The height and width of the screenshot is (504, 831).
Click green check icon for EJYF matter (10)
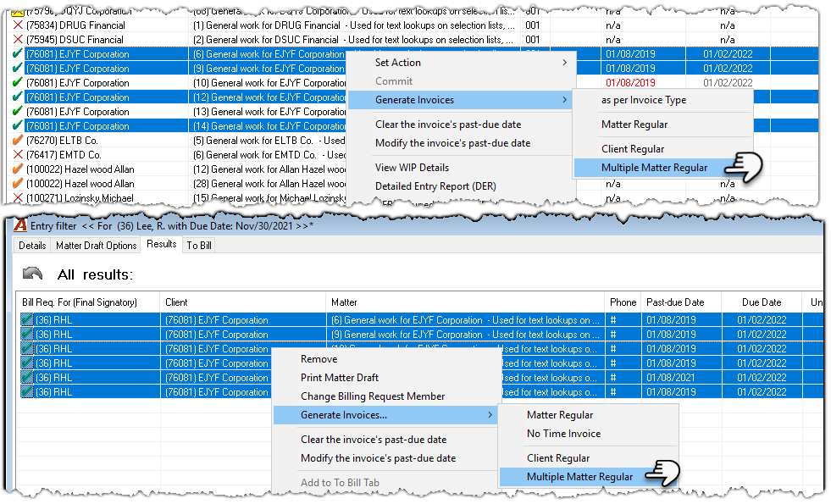click(x=18, y=82)
